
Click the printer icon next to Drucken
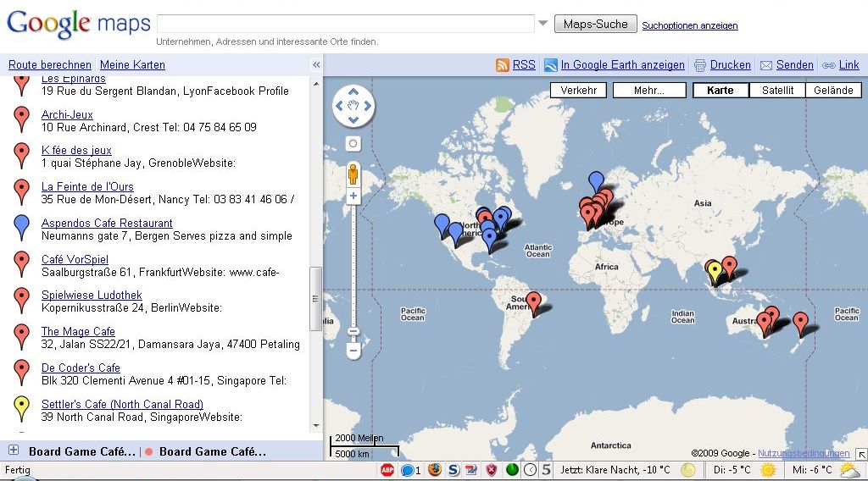tap(699, 65)
